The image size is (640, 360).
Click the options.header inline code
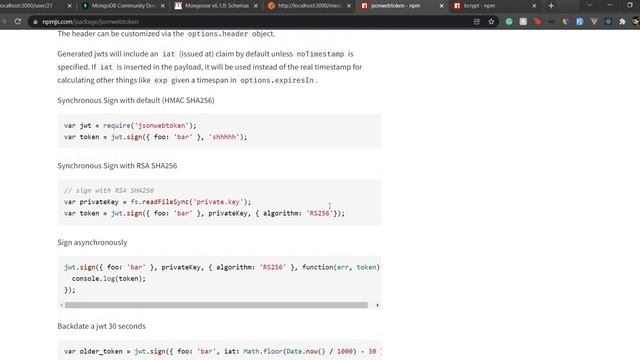[218, 34]
